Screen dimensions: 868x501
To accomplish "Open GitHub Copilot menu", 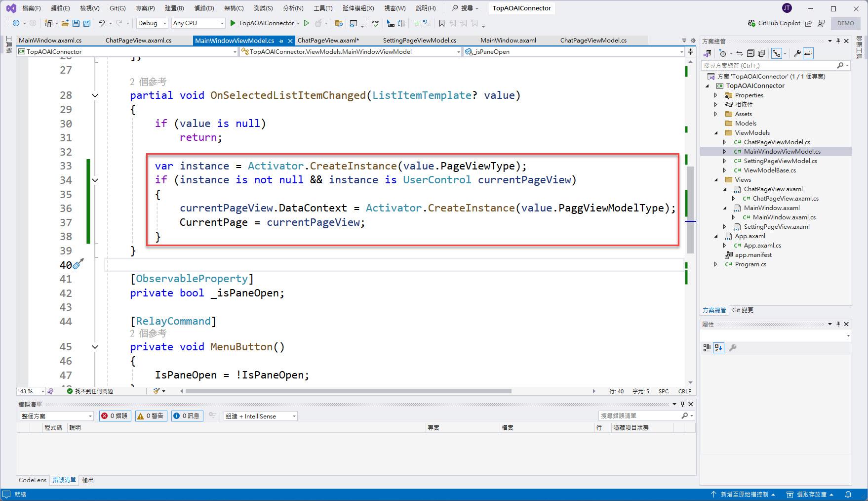I will 774,23.
